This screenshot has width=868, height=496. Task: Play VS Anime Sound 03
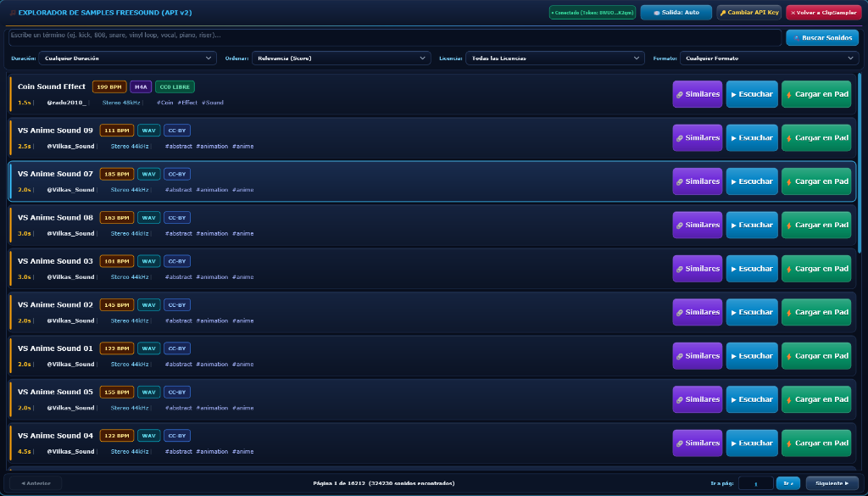click(752, 269)
